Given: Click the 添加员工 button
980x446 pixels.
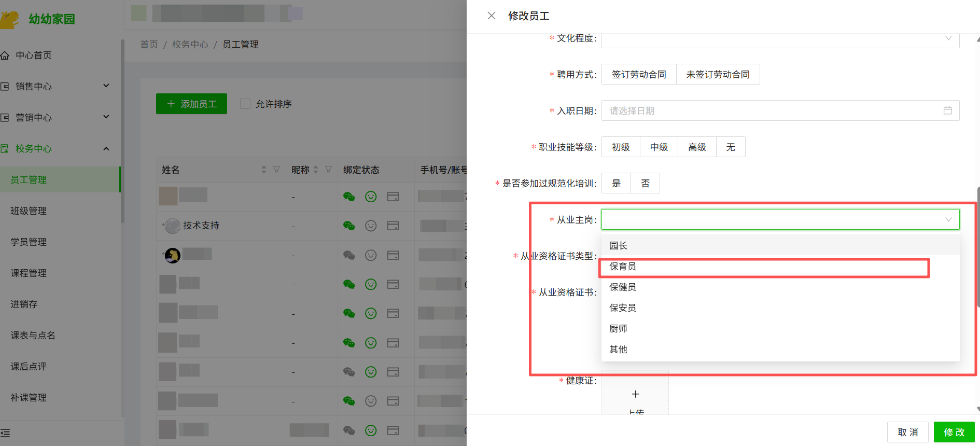Looking at the screenshot, I should pyautogui.click(x=191, y=104).
